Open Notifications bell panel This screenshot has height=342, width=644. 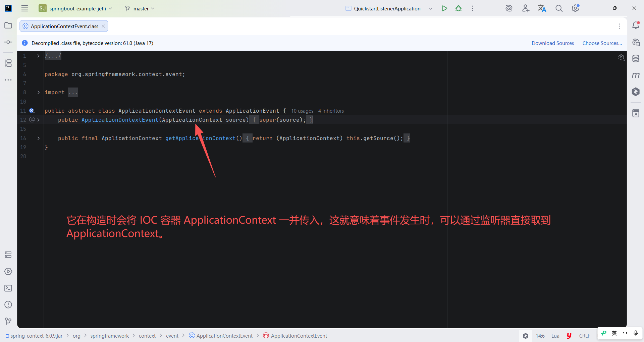point(636,25)
